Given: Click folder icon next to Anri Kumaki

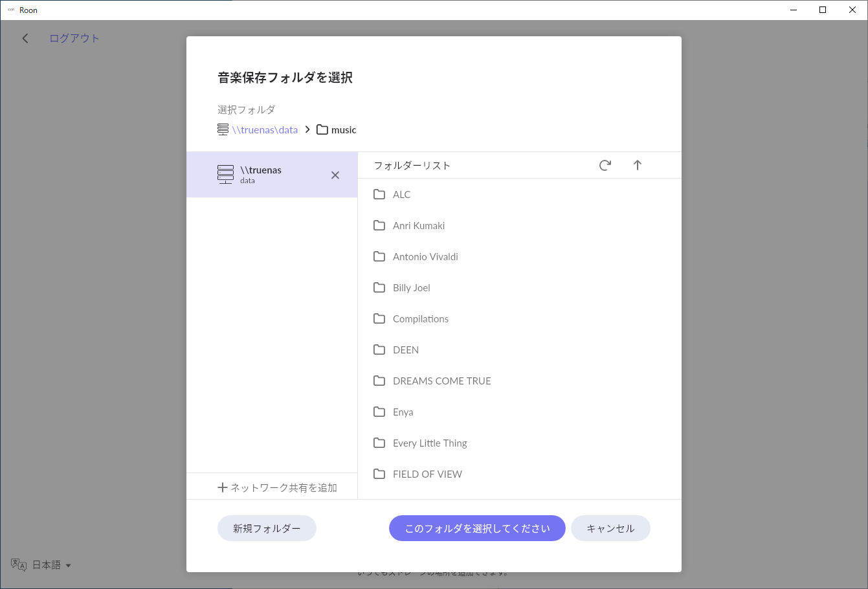Looking at the screenshot, I should coord(379,225).
